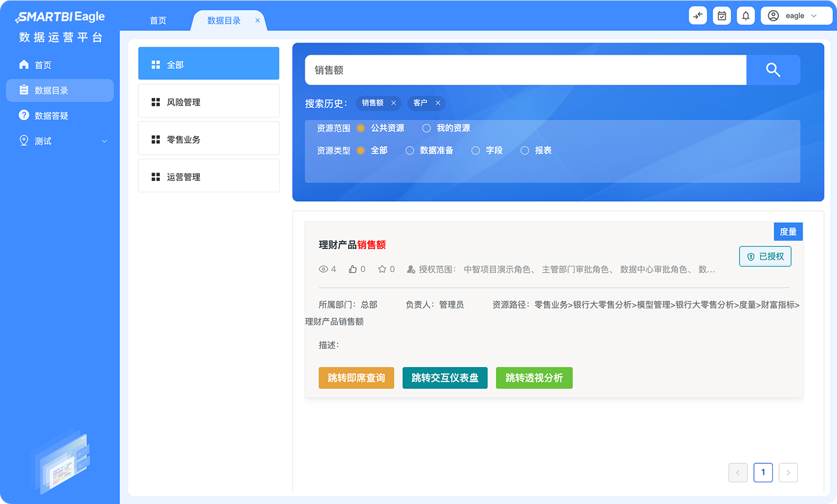Remove 销售额 from search history
Screen dimensions: 837x504
tap(393, 103)
